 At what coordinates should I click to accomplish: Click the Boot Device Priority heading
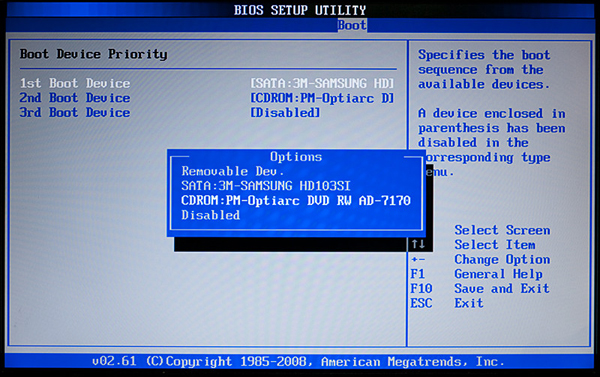(x=93, y=54)
